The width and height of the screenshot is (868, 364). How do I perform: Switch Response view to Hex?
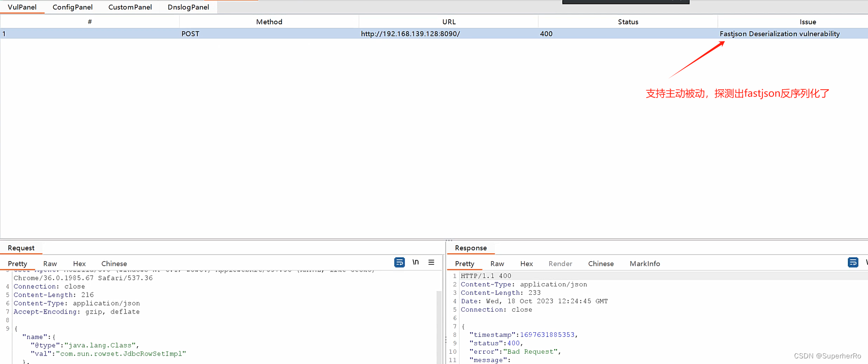pyautogui.click(x=527, y=264)
